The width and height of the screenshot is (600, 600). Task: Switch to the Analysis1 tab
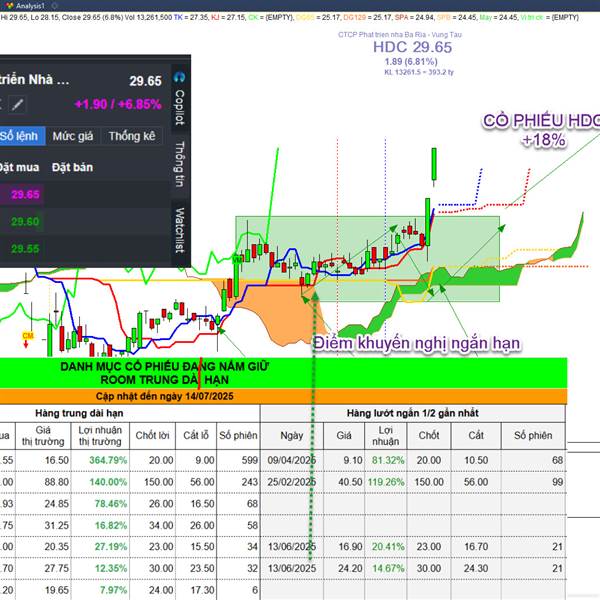point(30,6)
